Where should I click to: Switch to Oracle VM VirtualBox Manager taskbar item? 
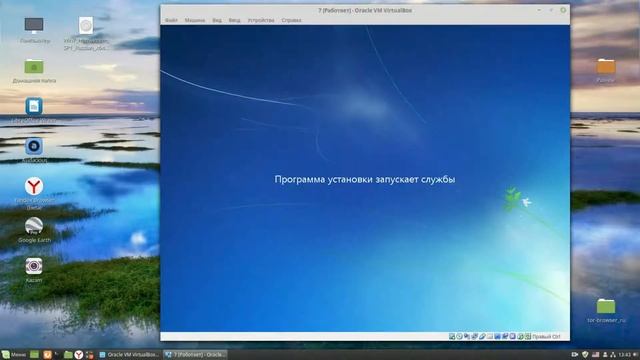129,355
